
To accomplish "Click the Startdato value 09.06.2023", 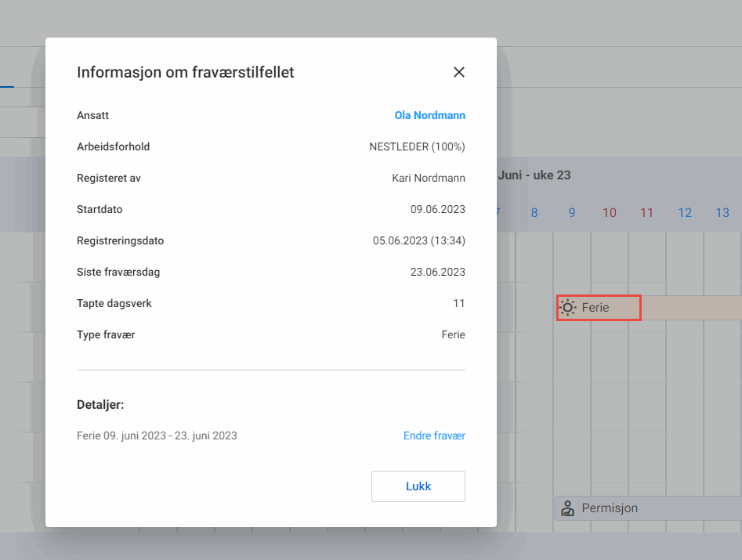I will [437, 209].
